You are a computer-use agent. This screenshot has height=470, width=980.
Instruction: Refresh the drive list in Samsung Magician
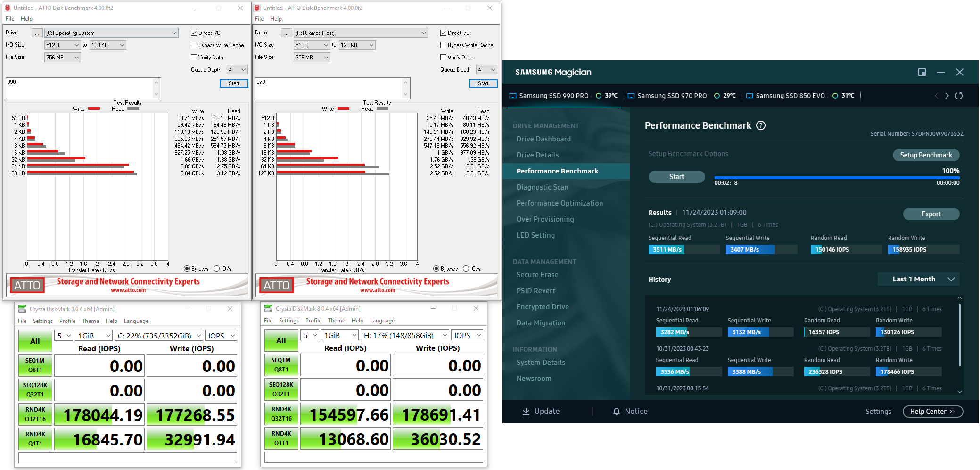click(959, 96)
